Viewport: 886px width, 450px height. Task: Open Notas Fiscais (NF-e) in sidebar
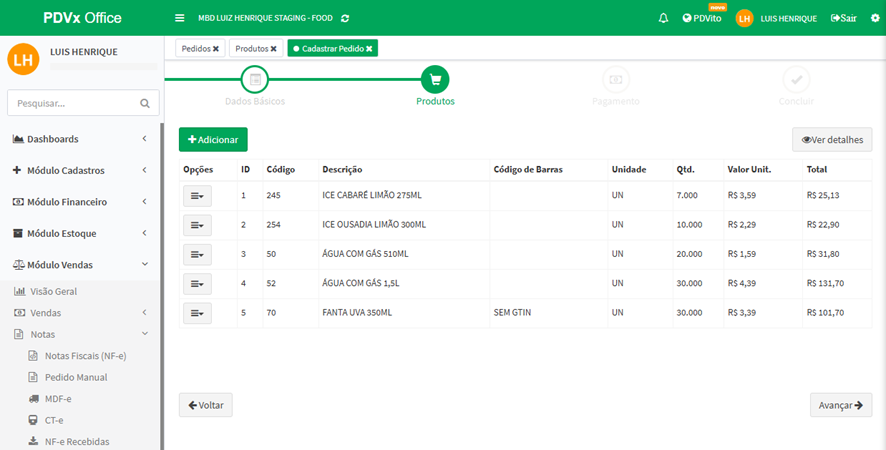tap(85, 356)
